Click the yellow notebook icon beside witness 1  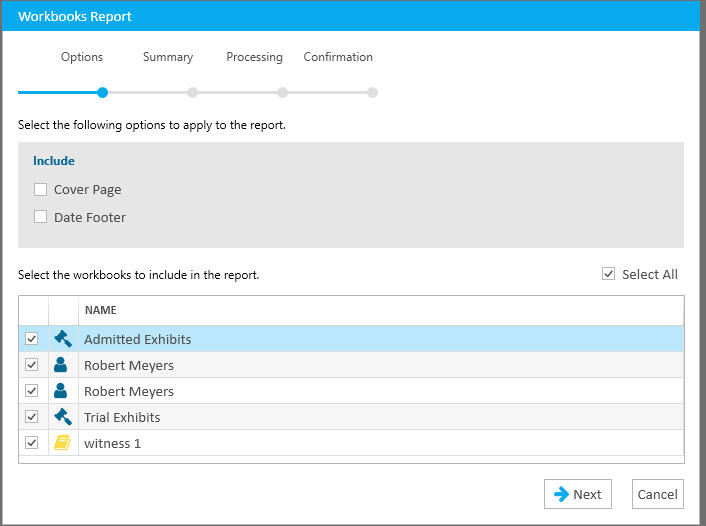coord(63,443)
